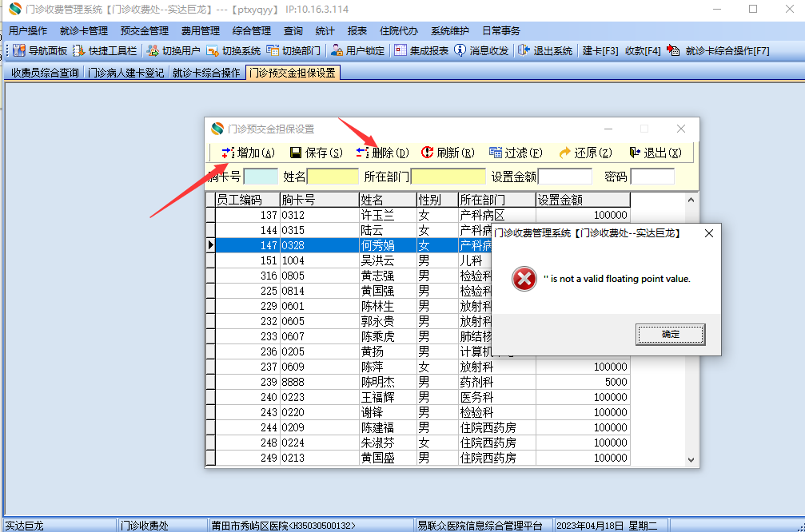Open the 系统维护 menu
805x532 pixels.
click(450, 31)
